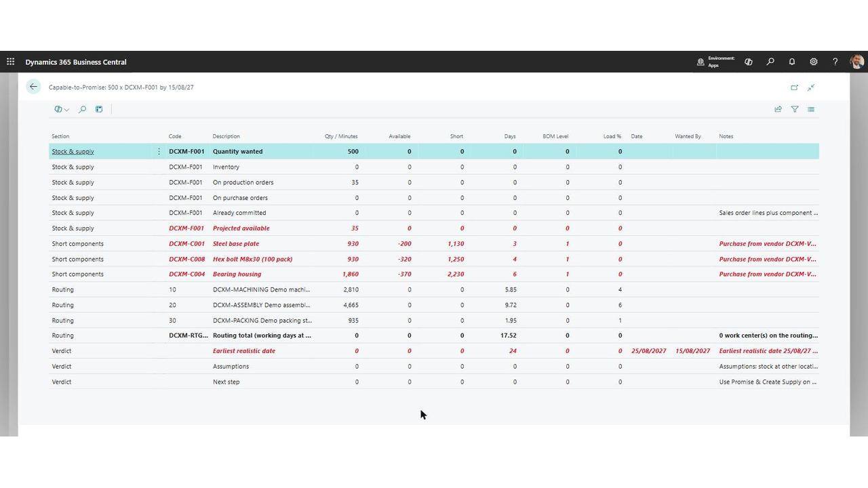Click the page title 'Capable-to-Promise: 500 x DCXM-F001'
This screenshot has height=488, width=868.
pos(121,87)
